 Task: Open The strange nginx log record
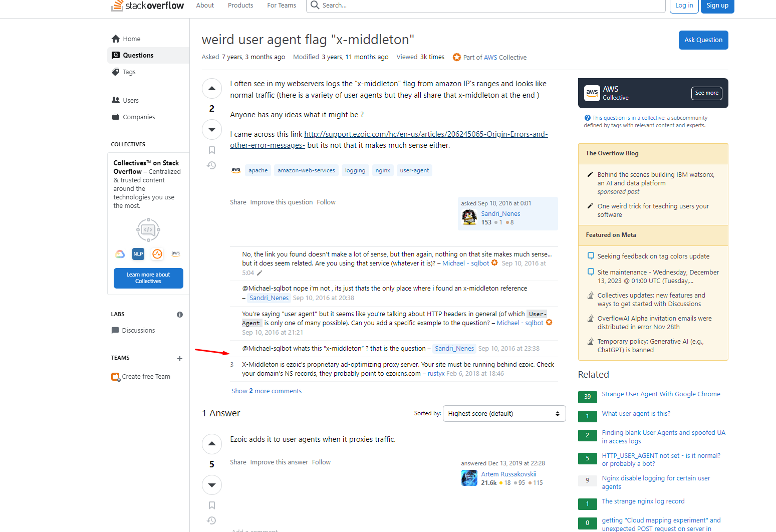click(x=643, y=501)
